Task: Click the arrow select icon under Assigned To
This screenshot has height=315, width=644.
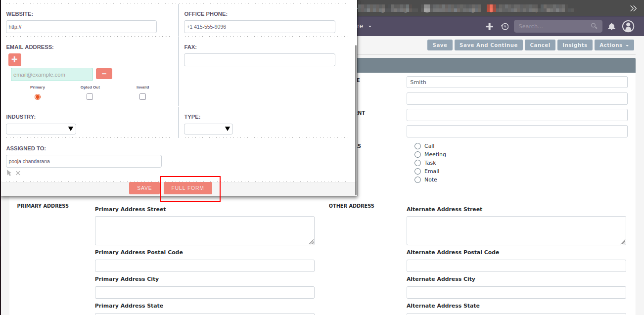Action: click(9, 173)
